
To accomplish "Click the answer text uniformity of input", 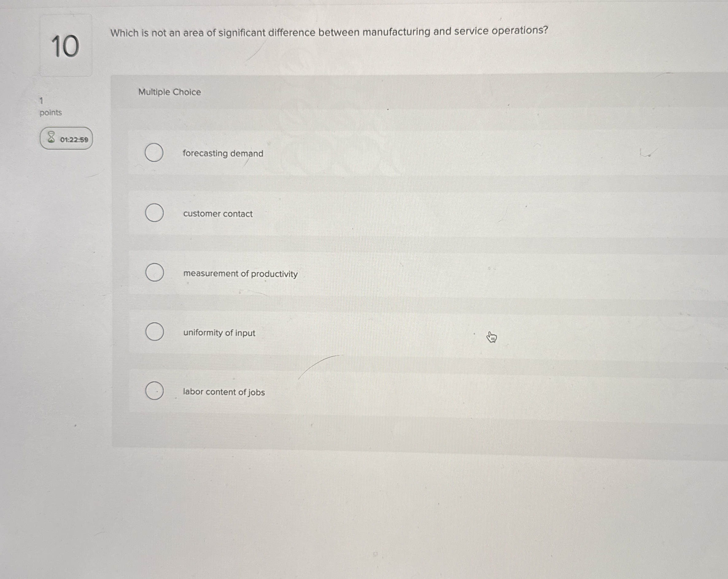I will point(219,333).
